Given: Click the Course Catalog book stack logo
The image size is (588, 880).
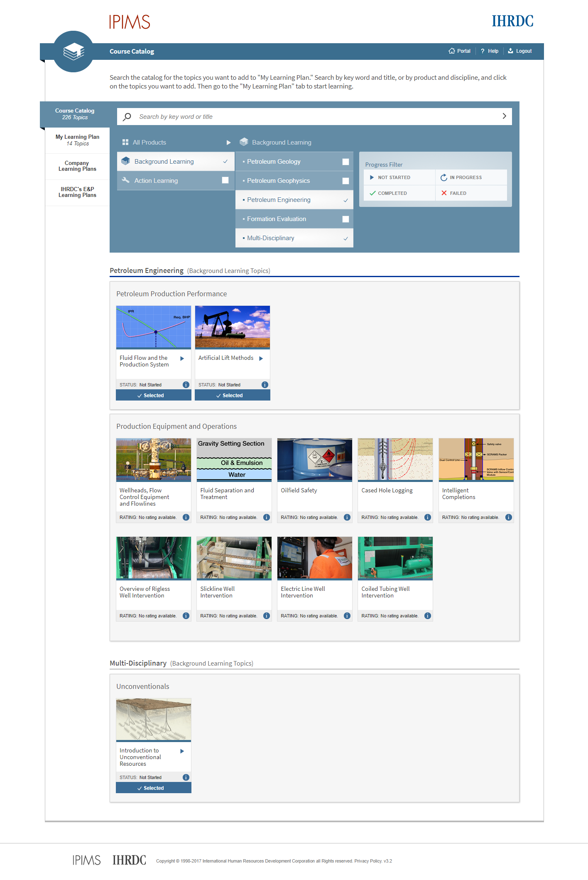Looking at the screenshot, I should click(x=73, y=52).
